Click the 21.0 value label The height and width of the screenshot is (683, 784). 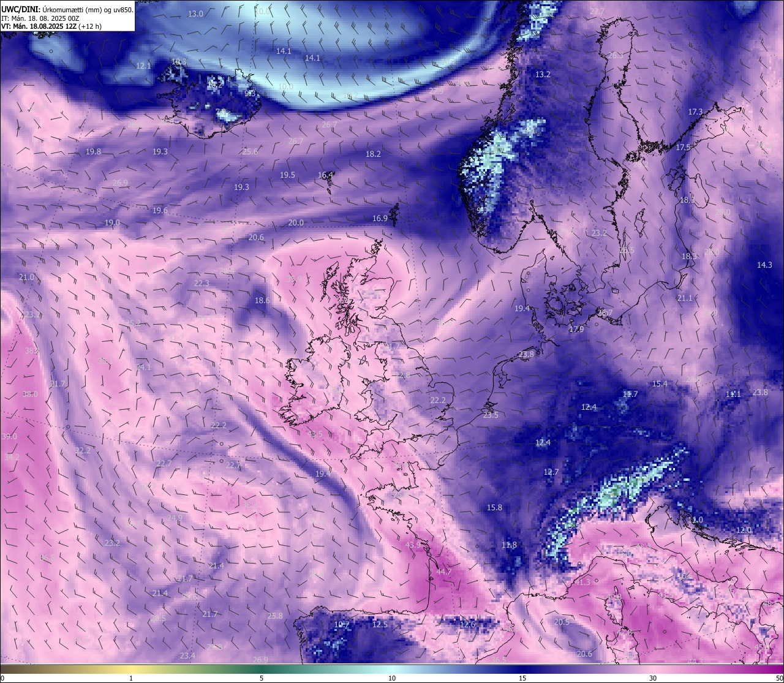pos(26,277)
